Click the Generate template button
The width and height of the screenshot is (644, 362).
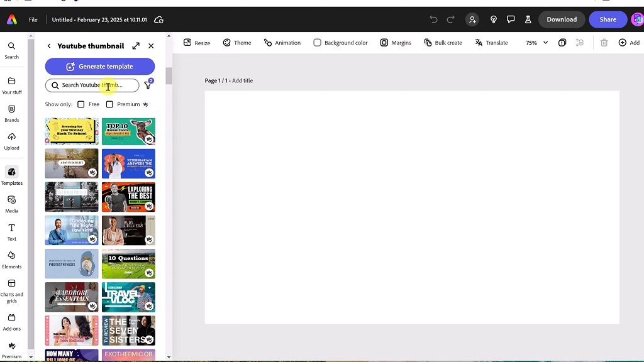pyautogui.click(x=99, y=66)
